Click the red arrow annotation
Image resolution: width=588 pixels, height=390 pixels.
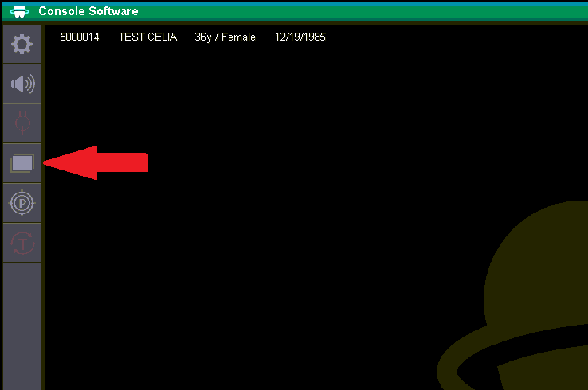click(96, 163)
